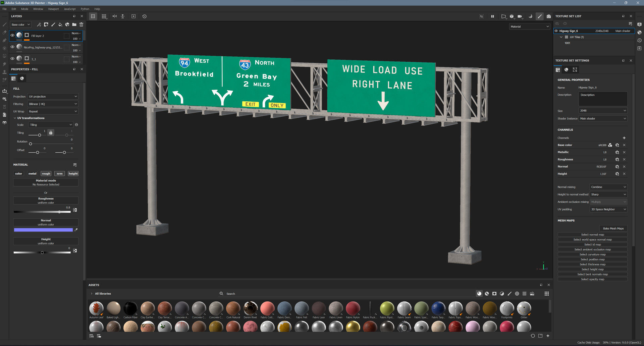Open the Material viewport mode dropdown

pos(530,27)
